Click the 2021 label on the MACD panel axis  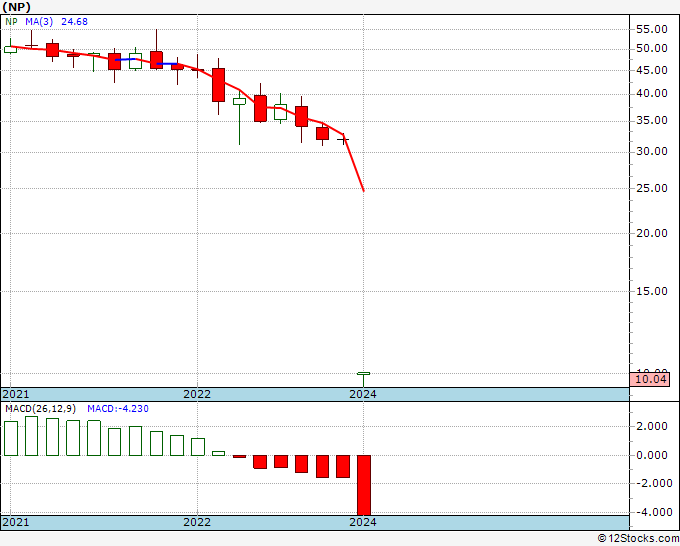[x=16, y=522]
